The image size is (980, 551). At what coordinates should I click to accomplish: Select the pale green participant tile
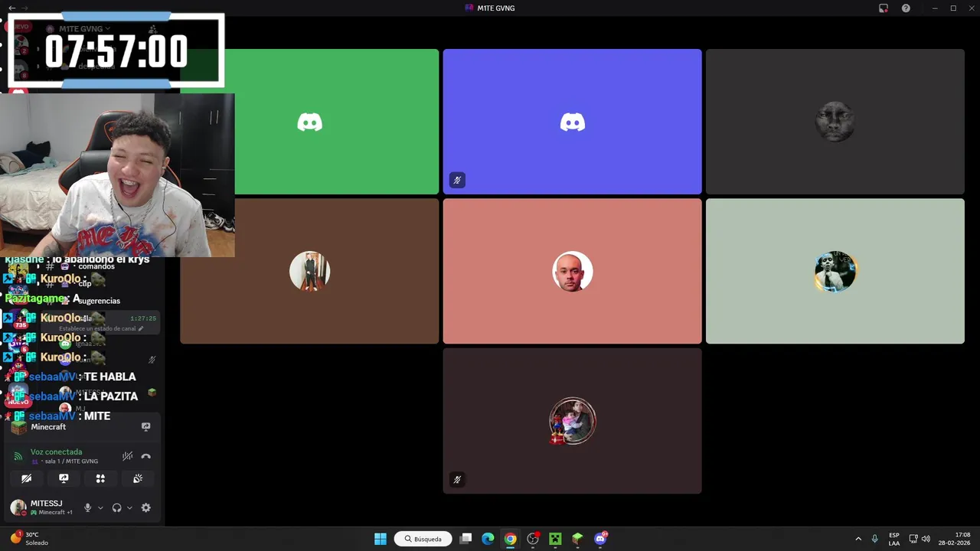coord(835,271)
